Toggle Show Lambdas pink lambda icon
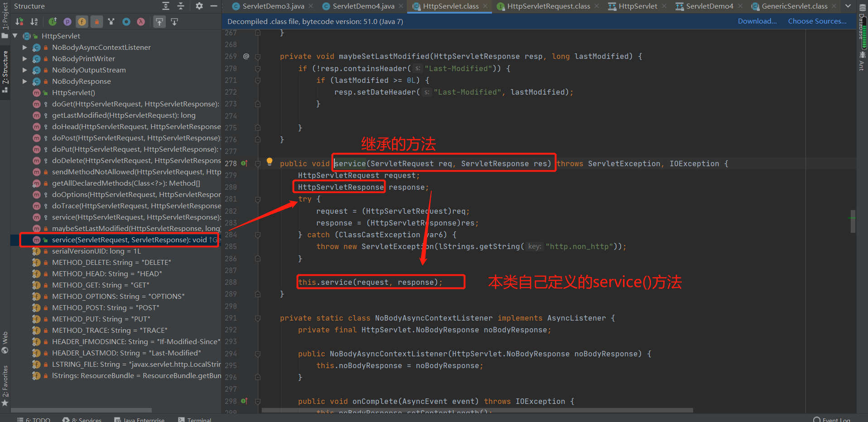This screenshot has height=422, width=868. (141, 22)
